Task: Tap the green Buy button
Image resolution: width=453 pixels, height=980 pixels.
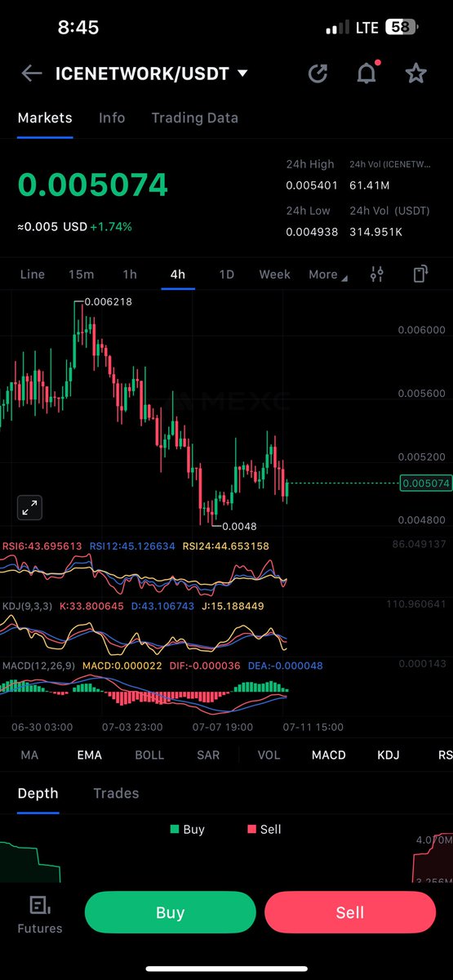Action: [170, 912]
